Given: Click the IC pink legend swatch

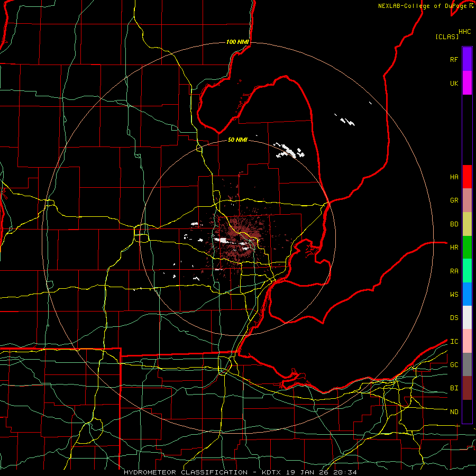Looking at the screenshot, I should pyautogui.click(x=467, y=341).
